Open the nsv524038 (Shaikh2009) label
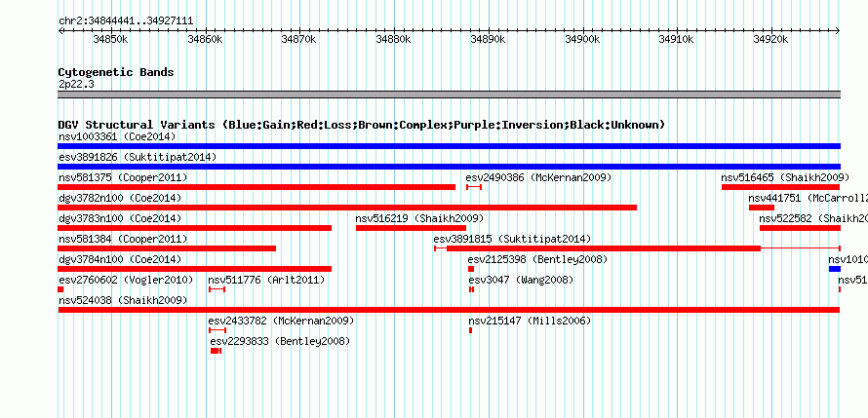Image resolution: width=868 pixels, height=418 pixels. coord(123,301)
